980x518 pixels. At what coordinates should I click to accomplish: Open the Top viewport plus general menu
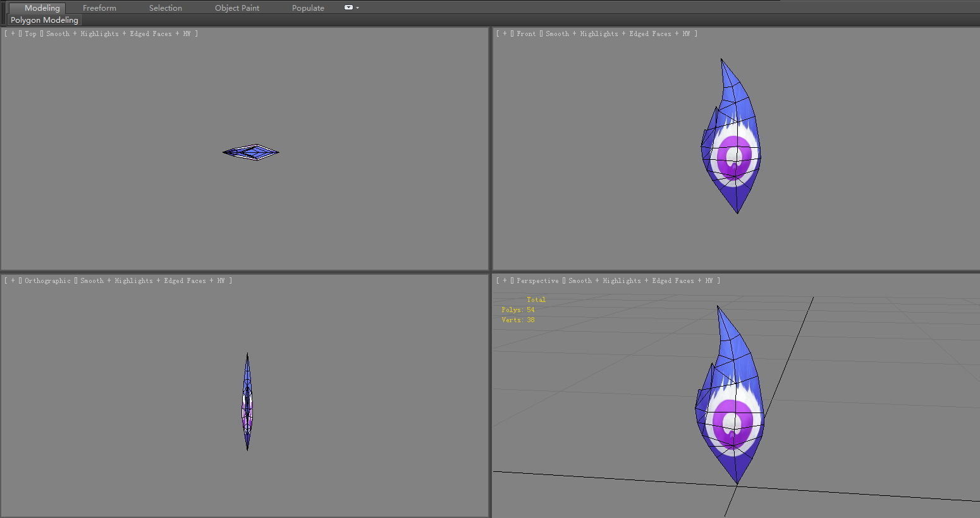(x=13, y=33)
